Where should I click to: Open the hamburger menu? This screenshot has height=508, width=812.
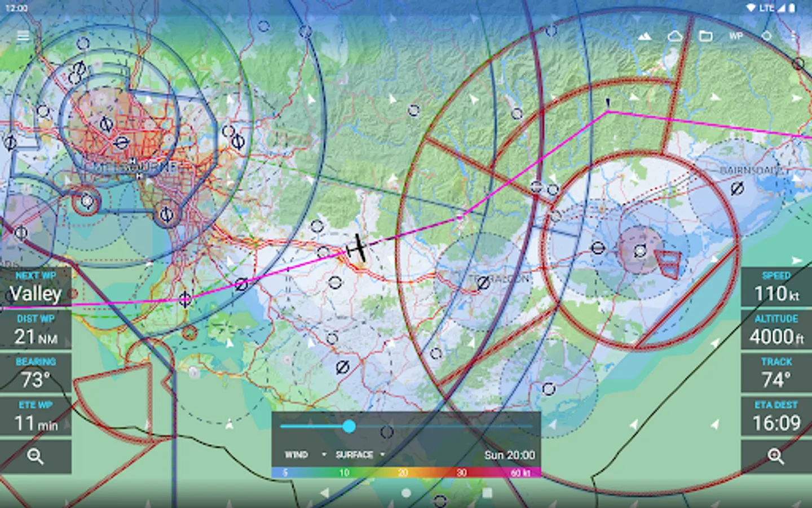23,36
